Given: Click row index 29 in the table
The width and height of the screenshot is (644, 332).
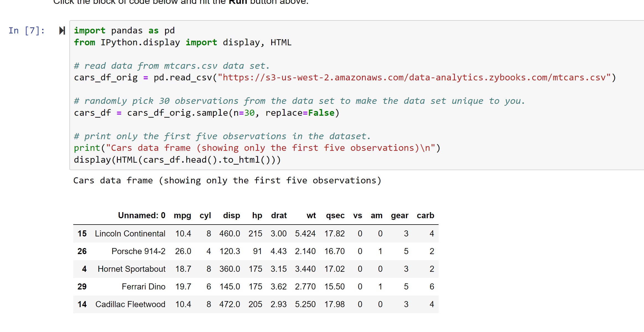Looking at the screenshot, I should [x=82, y=287].
